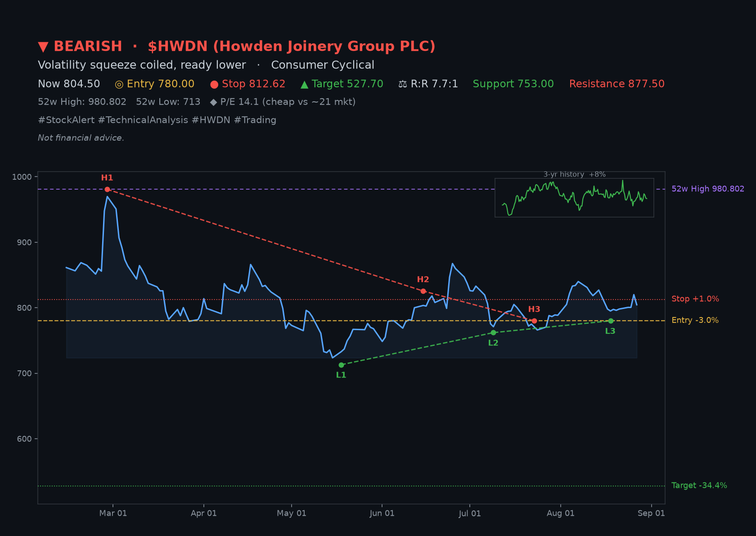Click the 'Stop +1.0%' line label

(x=695, y=299)
